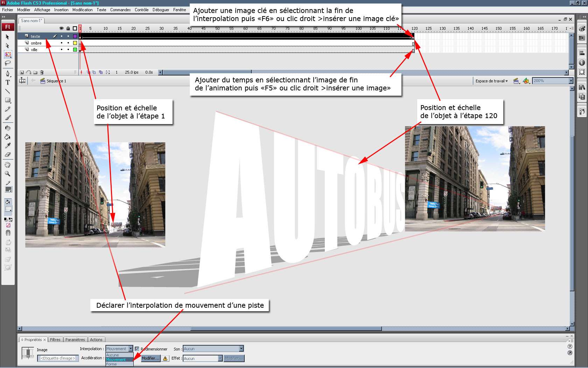Choose Forme in interpolation list

119,364
